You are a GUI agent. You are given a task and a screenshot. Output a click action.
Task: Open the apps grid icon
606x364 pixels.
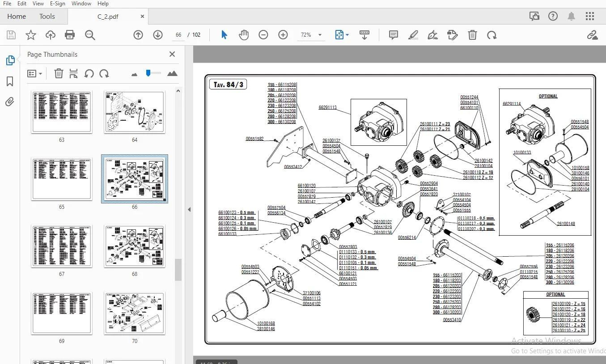590,17
